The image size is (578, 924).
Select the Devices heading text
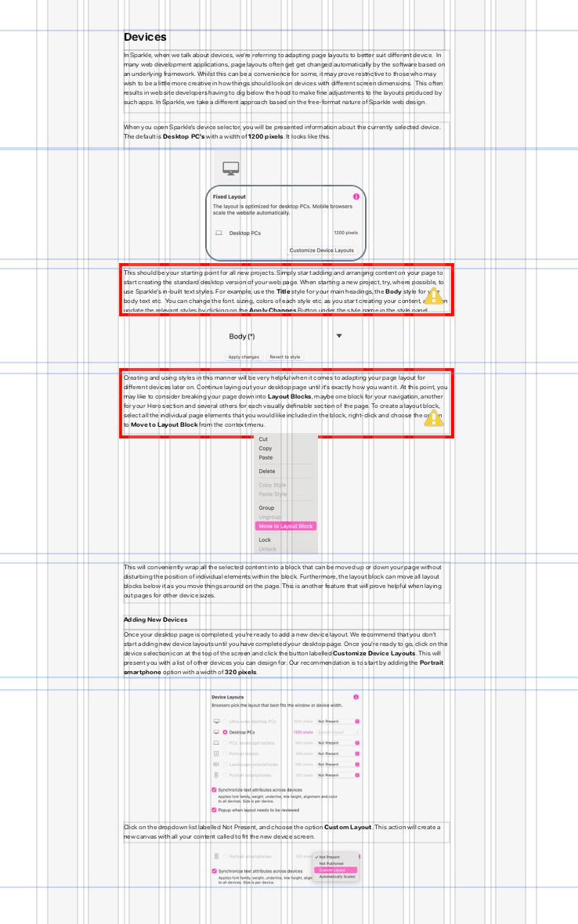point(145,37)
